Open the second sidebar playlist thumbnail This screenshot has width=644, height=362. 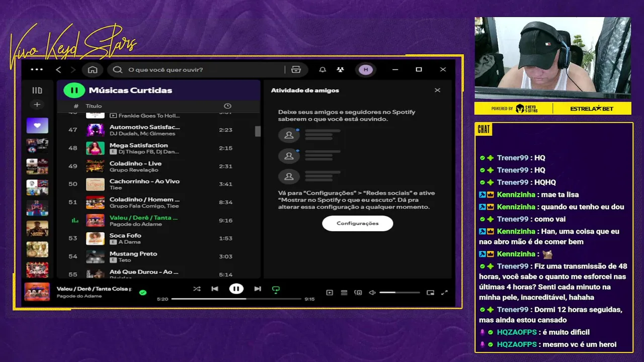[x=37, y=146]
